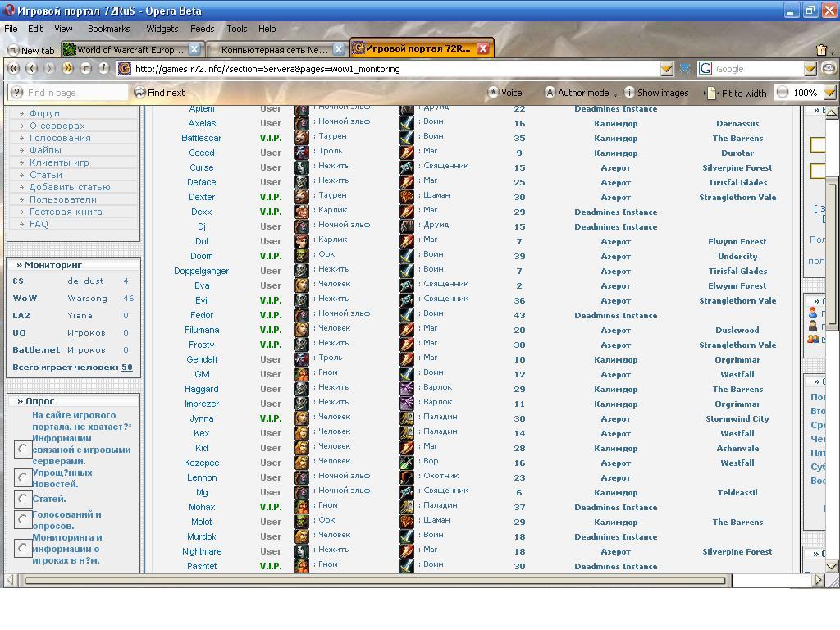Switch to World of Warcraft Europe tab
The width and height of the screenshot is (840, 630).
click(x=131, y=50)
